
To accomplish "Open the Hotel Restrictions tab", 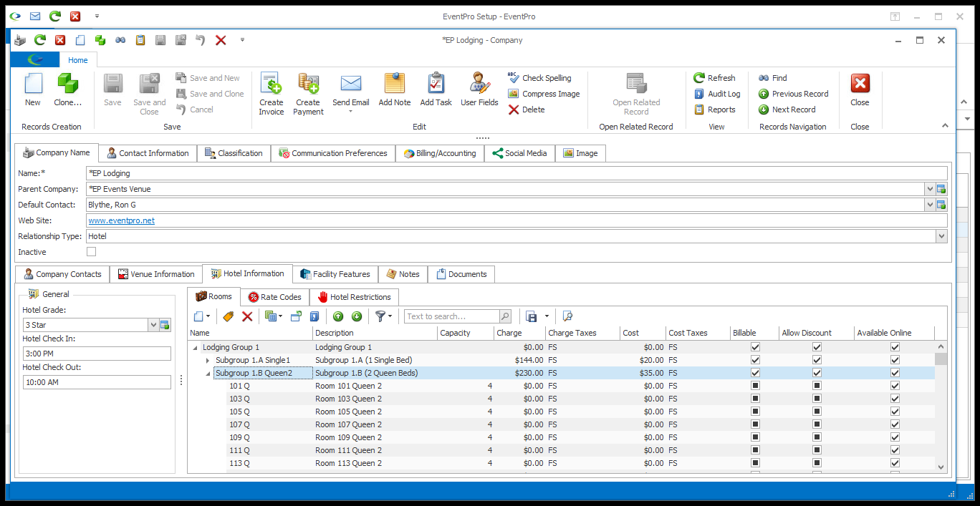I will 354,297.
